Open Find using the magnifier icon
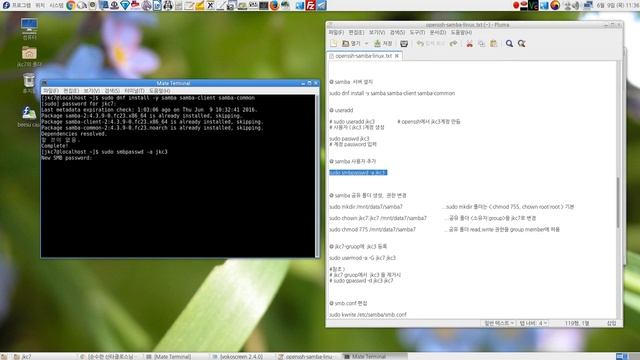This screenshot has width=640, height=360. (x=509, y=44)
